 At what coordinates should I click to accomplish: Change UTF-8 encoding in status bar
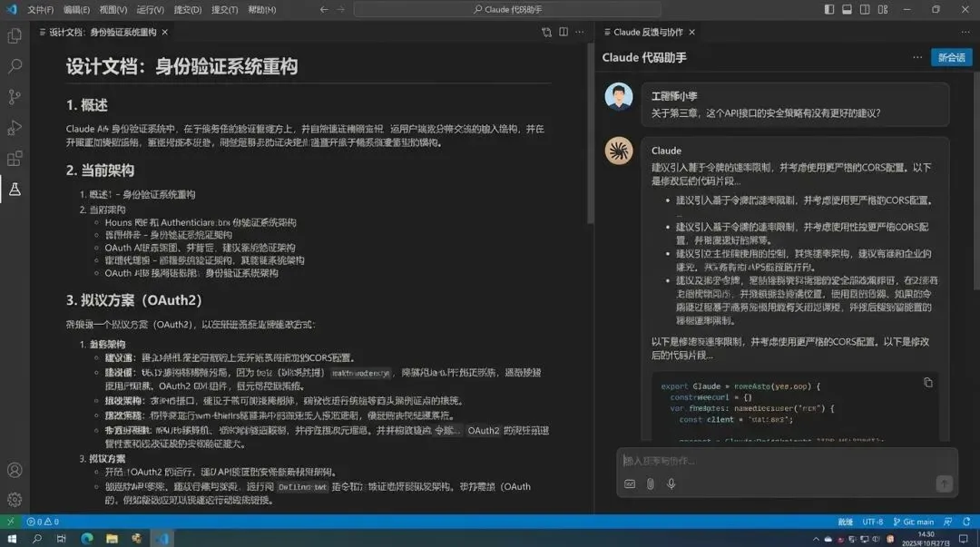pos(873,522)
